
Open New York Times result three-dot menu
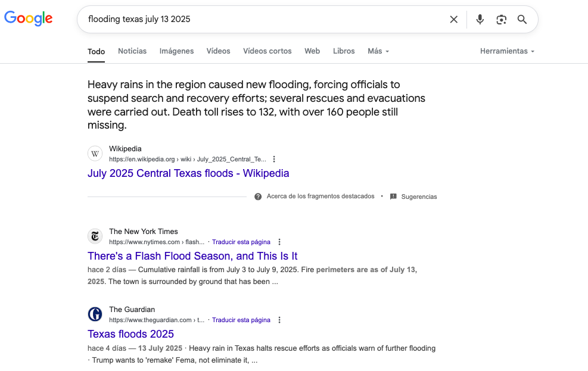(279, 242)
